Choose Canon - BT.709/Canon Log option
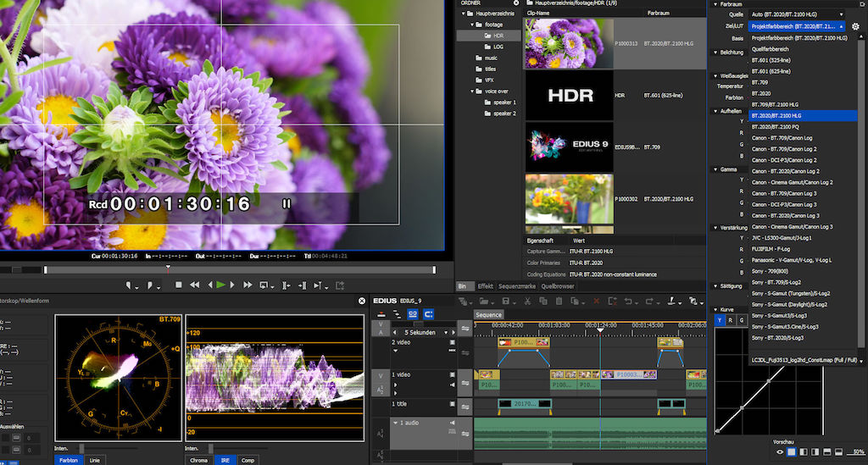This screenshot has height=465, width=868. click(803, 138)
